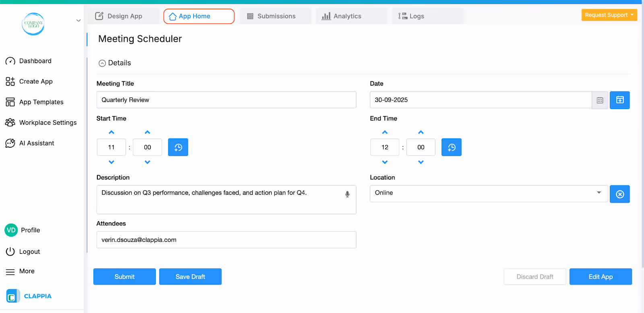Clear the Location selection

619,194
